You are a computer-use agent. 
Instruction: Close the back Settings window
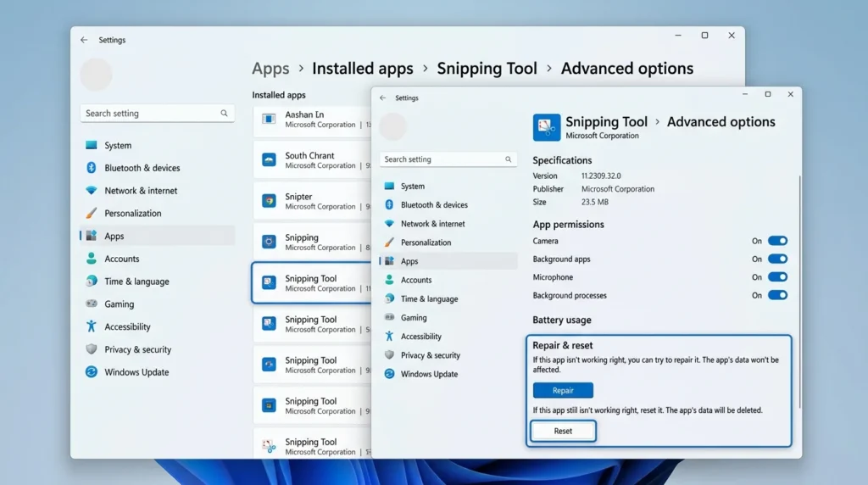732,35
